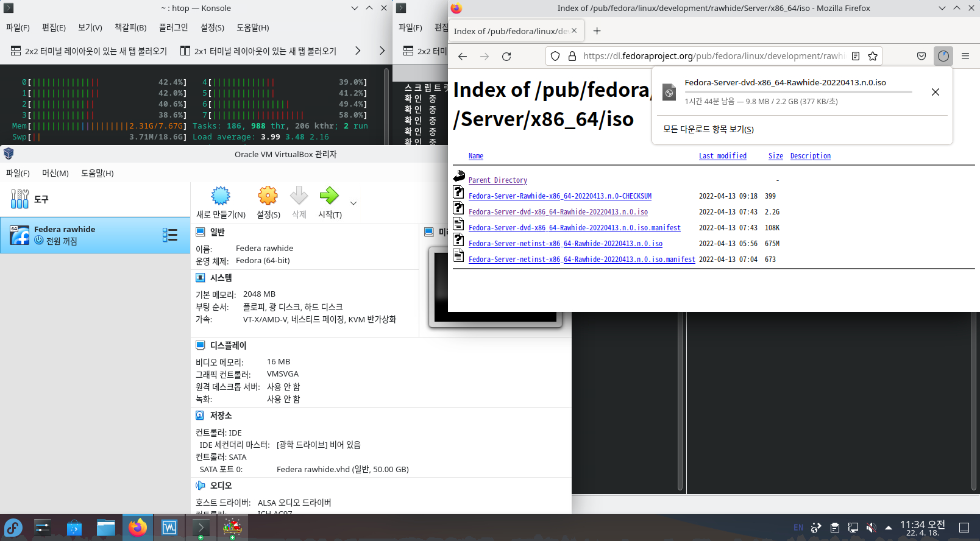This screenshot has width=980, height=541.
Task: Open VirtualBox 머신(M) menu
Action: (x=55, y=173)
